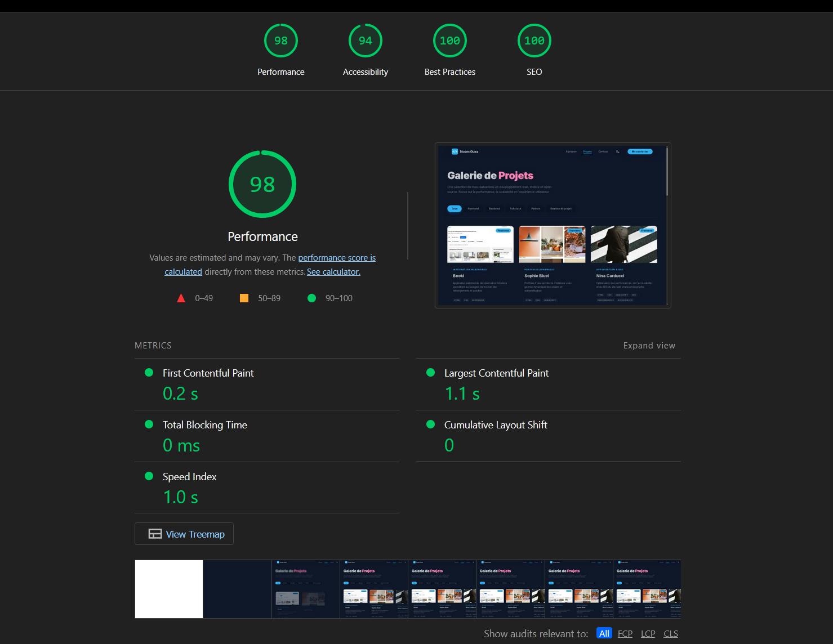
Task: Click the large 98 Performance gauge
Action: pos(262,184)
